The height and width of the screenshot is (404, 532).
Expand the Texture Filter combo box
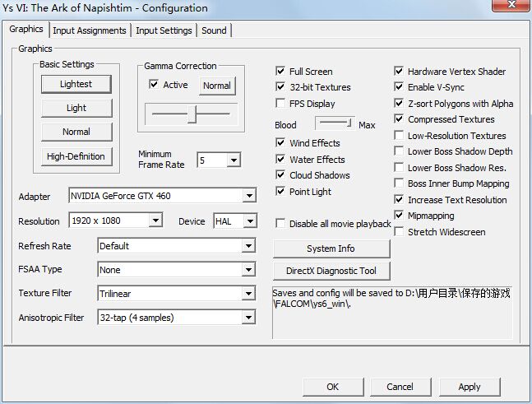click(248, 294)
